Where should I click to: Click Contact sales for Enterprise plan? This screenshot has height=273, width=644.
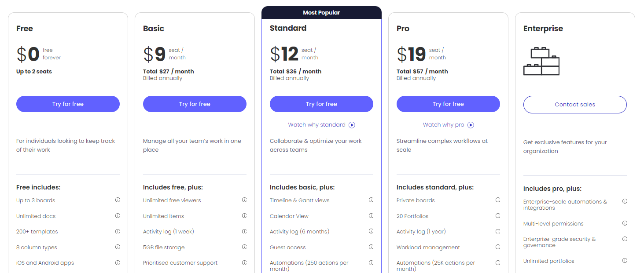point(575,105)
